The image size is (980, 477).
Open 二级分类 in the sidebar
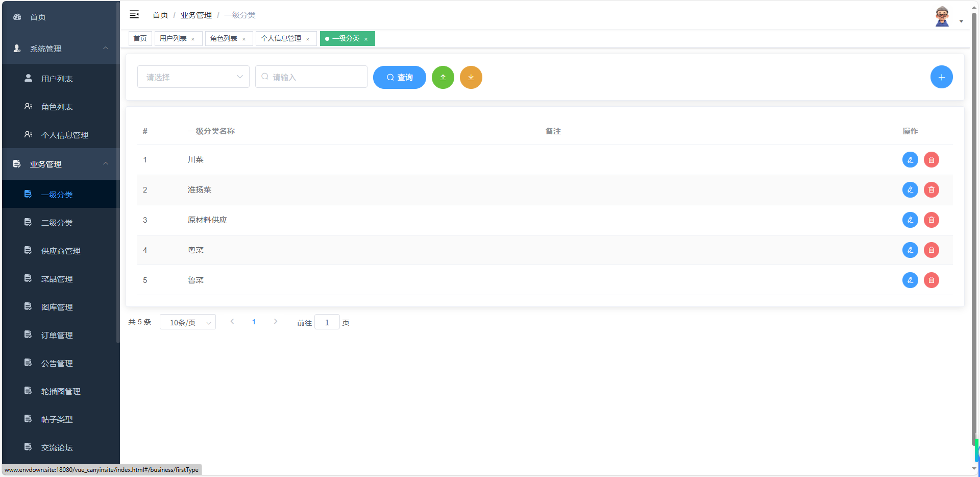(57, 223)
